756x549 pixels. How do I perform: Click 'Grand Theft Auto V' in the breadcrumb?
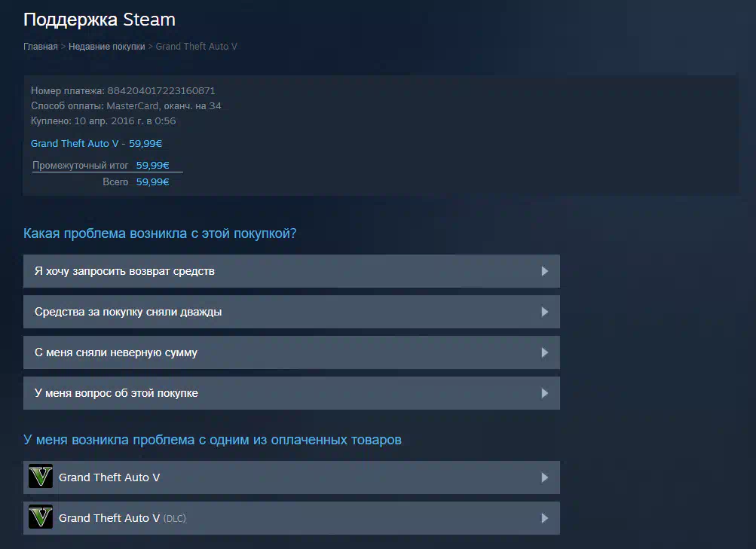pyautogui.click(x=196, y=46)
